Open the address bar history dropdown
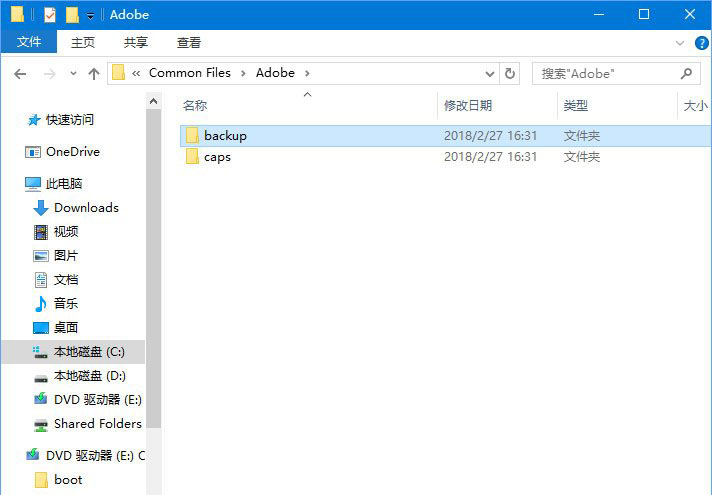Viewport: 712px width, 495px height. pos(490,74)
